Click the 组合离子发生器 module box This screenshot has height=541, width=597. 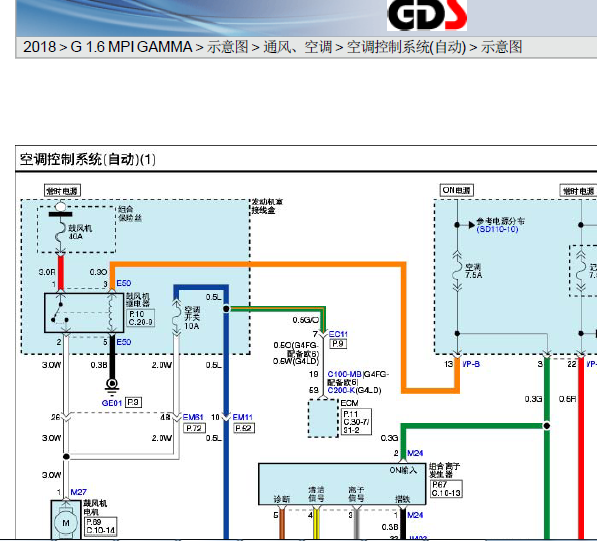[342, 484]
